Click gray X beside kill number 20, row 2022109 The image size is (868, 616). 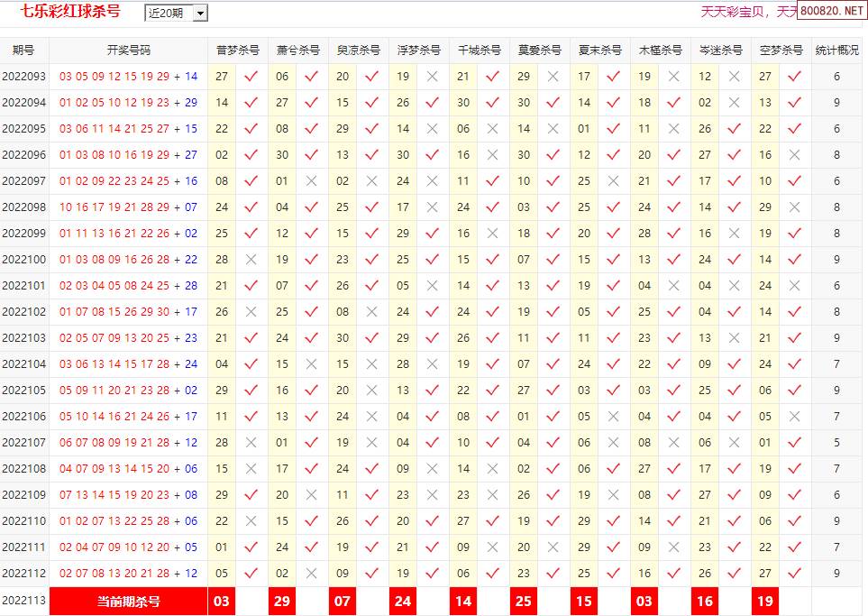311,494
